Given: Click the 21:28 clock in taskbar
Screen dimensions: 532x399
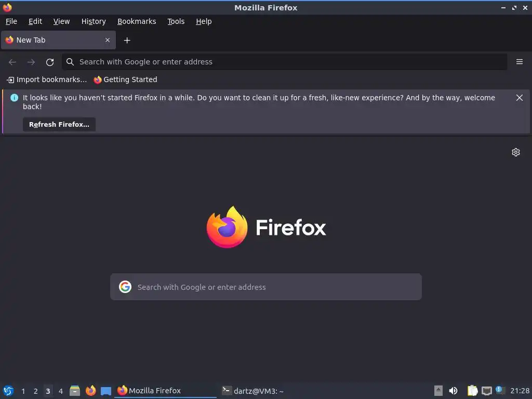Looking at the screenshot, I should (x=520, y=391).
